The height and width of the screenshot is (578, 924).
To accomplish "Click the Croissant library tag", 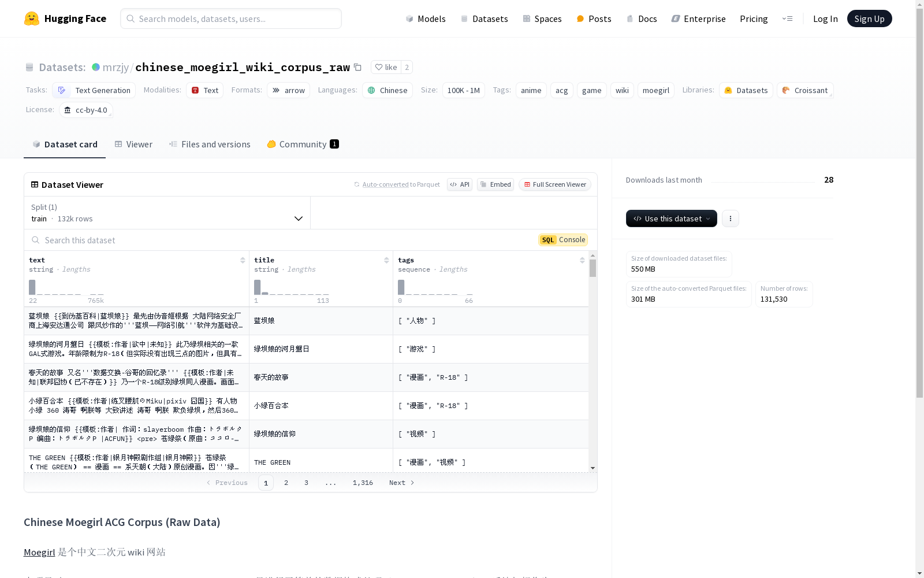I will click(804, 90).
